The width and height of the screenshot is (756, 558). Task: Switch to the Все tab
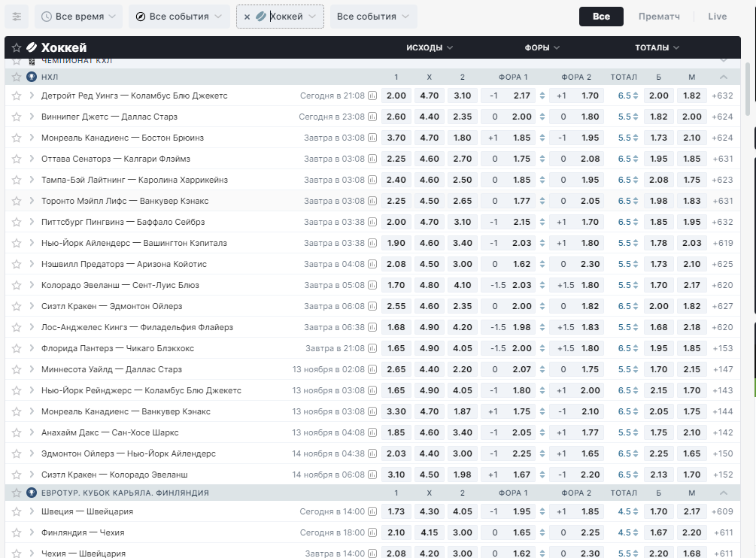coord(601,17)
